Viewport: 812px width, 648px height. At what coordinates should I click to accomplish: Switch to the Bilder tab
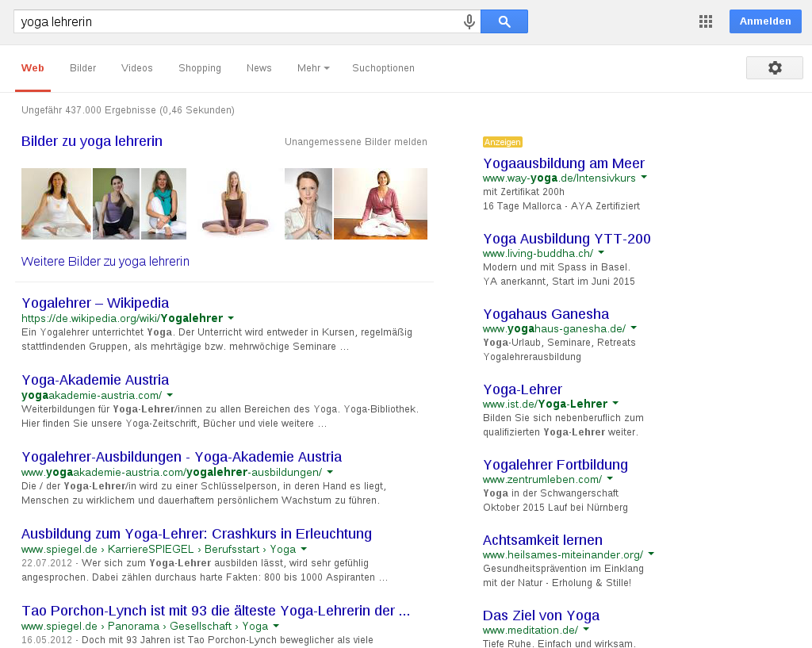(82, 68)
